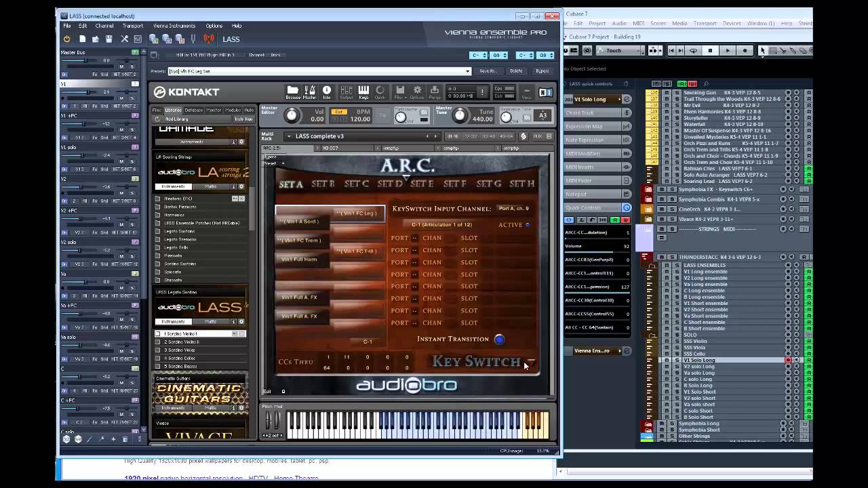
Task: Click the Cycle loop button in Cubase transport
Action: [693, 50]
